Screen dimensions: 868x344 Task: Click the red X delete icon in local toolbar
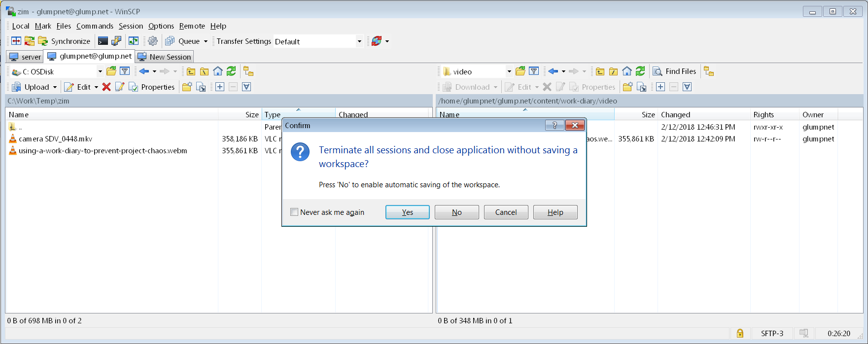(106, 87)
